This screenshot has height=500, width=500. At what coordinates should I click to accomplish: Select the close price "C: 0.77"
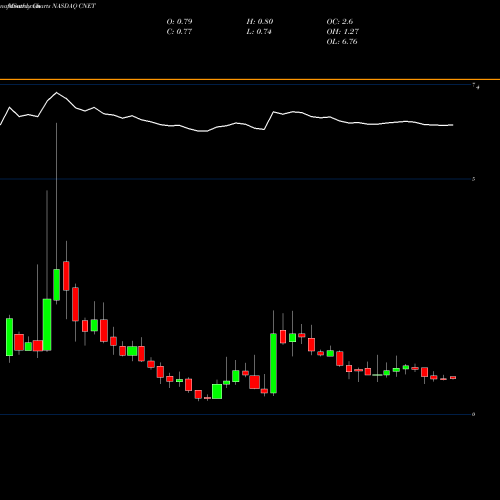[179, 32]
